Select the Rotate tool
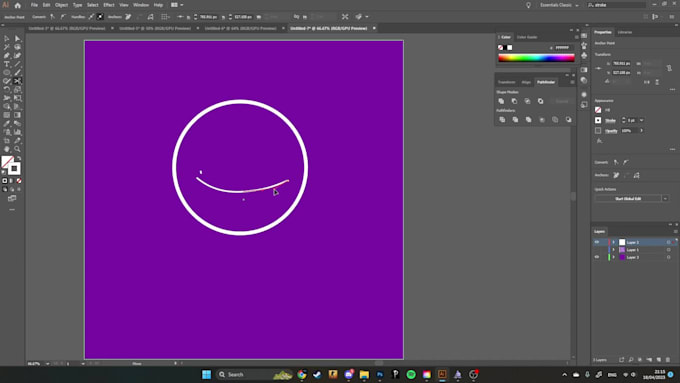This screenshot has width=680, height=383. pyautogui.click(x=7, y=90)
